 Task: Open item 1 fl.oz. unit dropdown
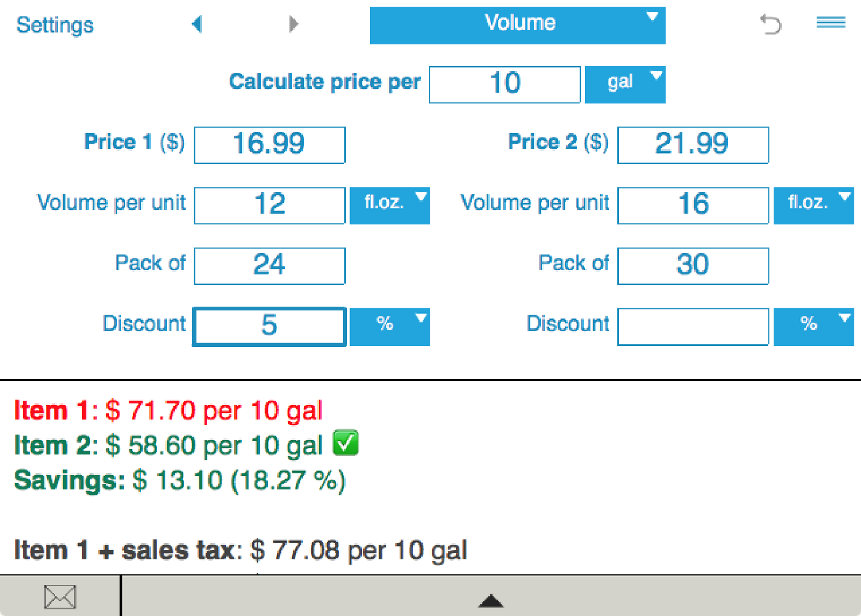click(x=389, y=205)
